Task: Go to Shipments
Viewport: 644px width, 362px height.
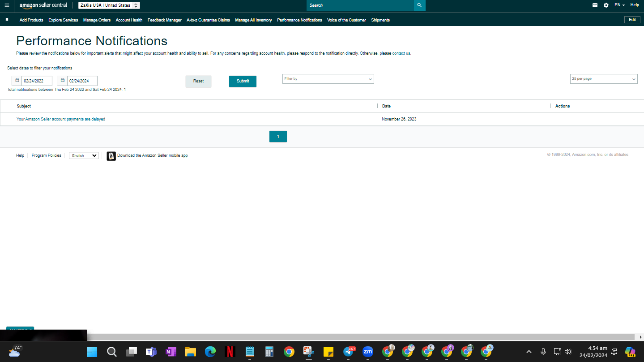Action: [380, 20]
